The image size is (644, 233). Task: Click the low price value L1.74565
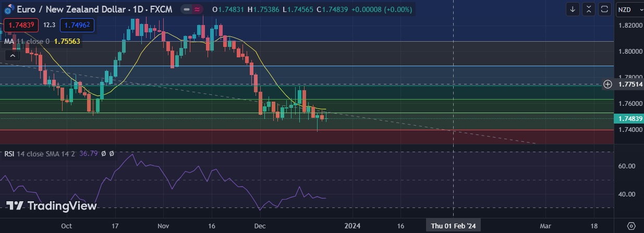299,9
